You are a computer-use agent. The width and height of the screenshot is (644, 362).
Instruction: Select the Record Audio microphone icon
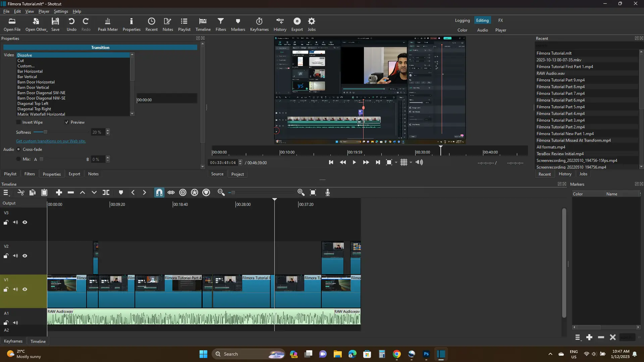pos(328,192)
